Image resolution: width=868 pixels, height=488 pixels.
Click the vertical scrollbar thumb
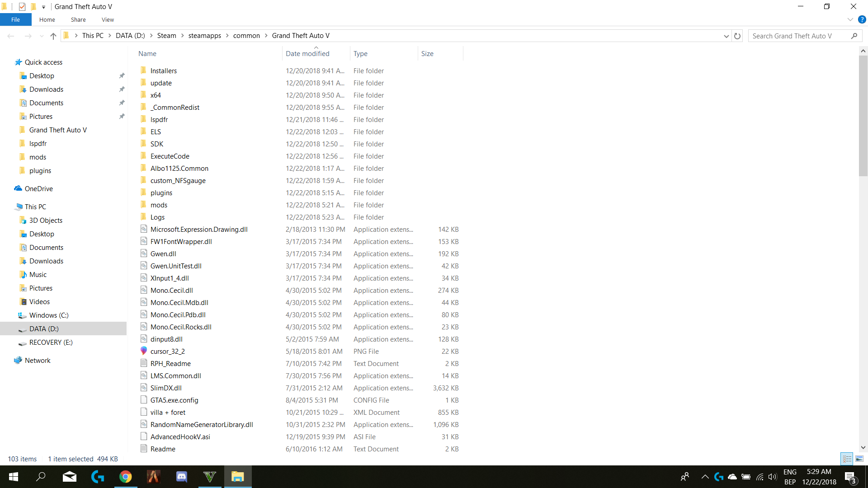[863, 115]
